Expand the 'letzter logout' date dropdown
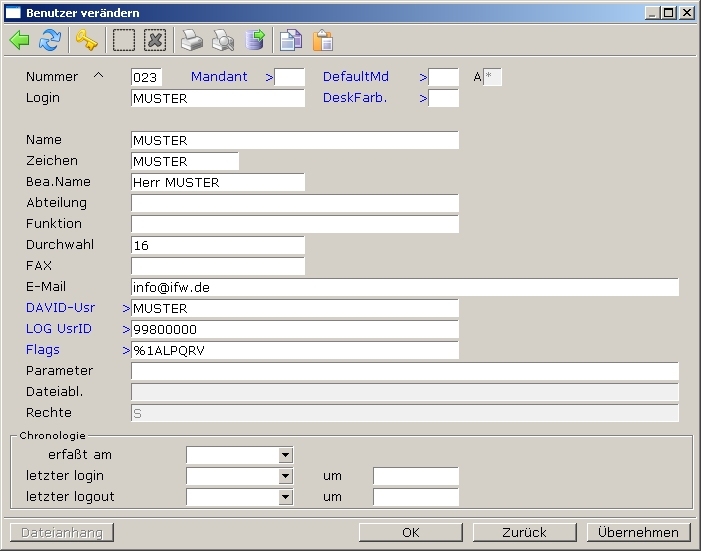Viewport: 701px width, 551px height. (285, 497)
